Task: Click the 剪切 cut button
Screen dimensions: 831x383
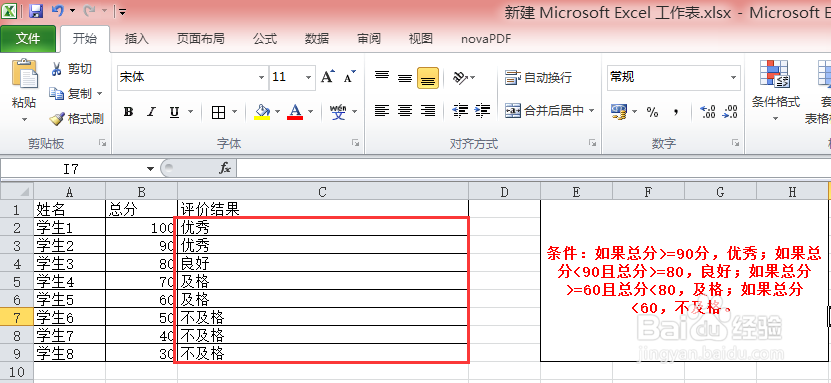Action: pos(72,69)
